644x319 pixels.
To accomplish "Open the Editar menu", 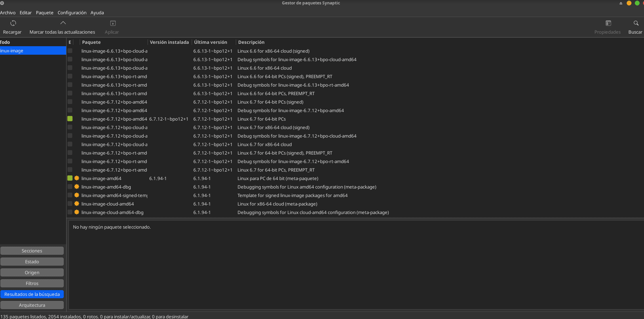I will 25,13.
